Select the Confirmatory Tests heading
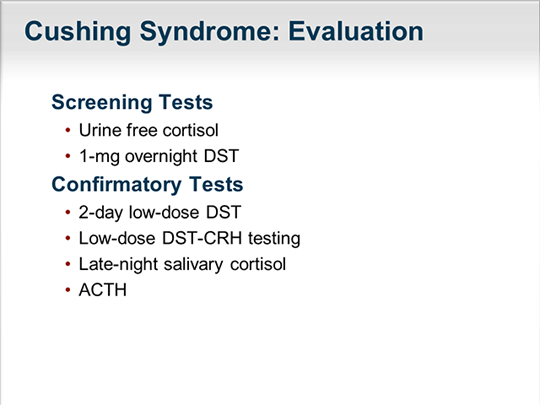The width and height of the screenshot is (540, 405). coord(147,185)
